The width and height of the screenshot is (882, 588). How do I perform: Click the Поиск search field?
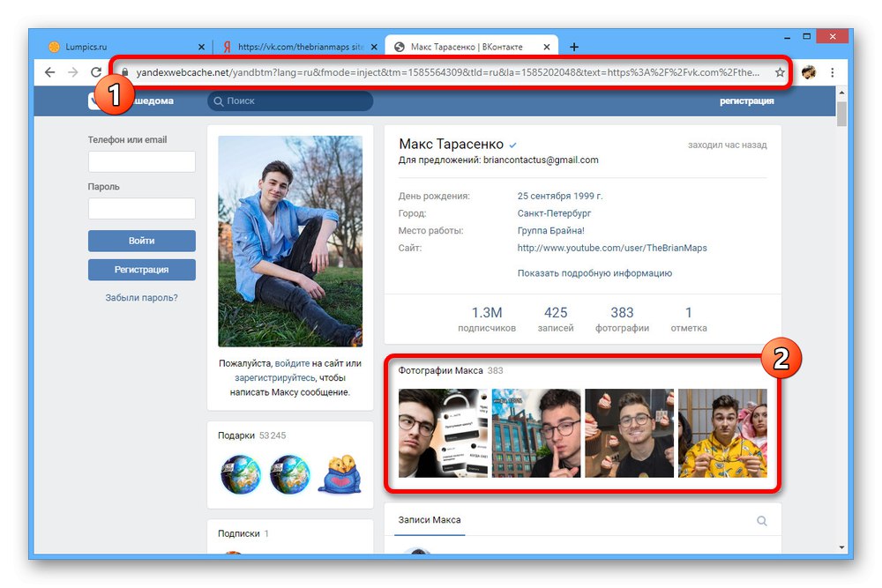tap(290, 101)
